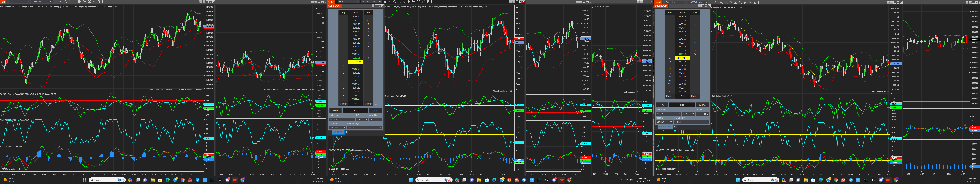
Task: Click Close button in NQ SuperDOM
Action: [376, 110]
